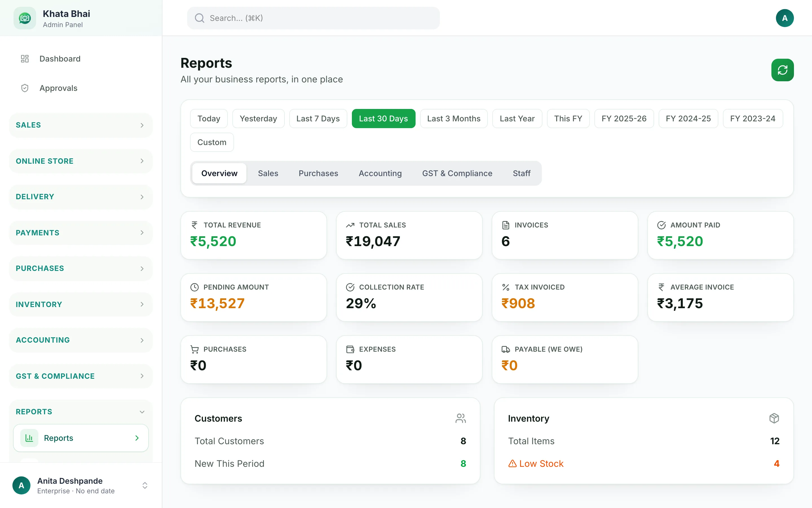Screen dimensions: 812x508
Task: Expand the Delivery sidebar section
Action: (81, 197)
